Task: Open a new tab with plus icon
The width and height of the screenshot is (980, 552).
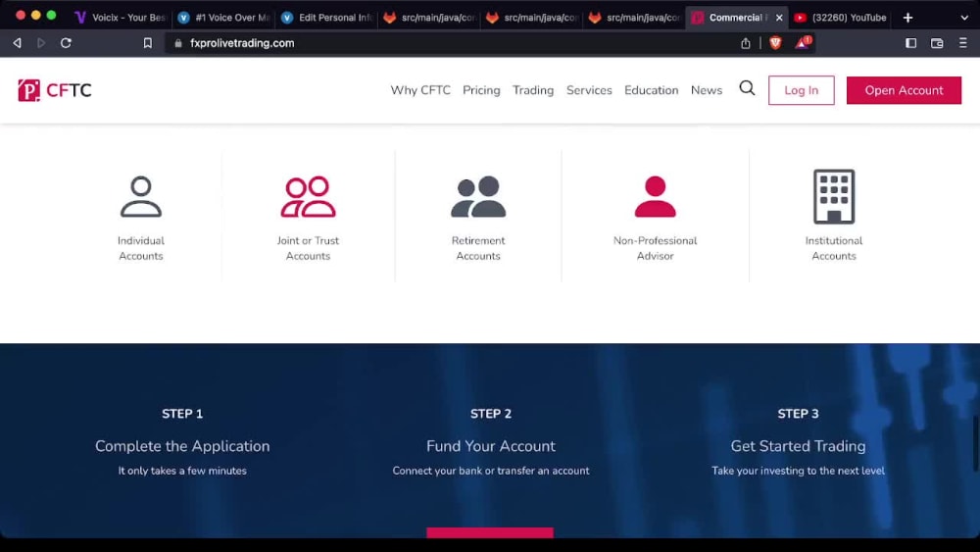Action: click(x=907, y=18)
